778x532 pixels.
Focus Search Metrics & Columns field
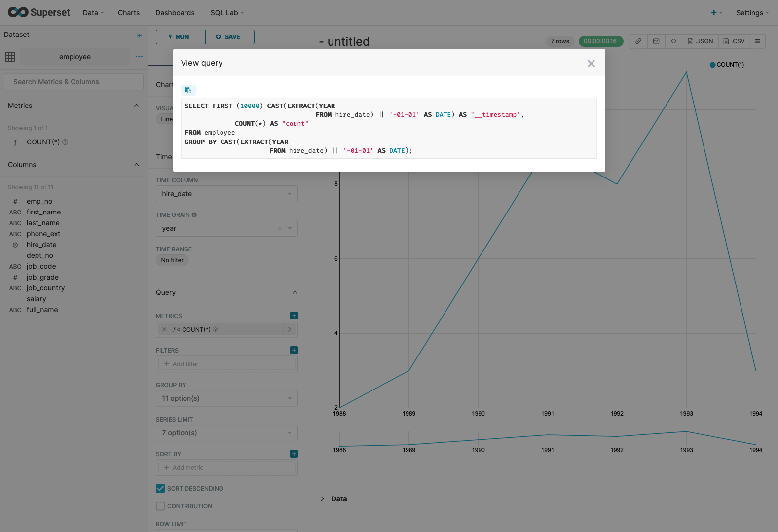point(74,82)
